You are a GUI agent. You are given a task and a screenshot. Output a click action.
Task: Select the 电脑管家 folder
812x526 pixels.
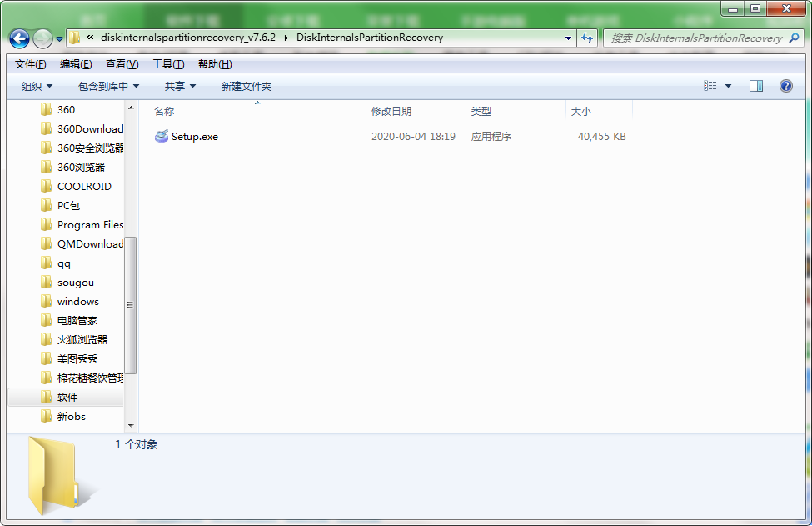[69, 321]
